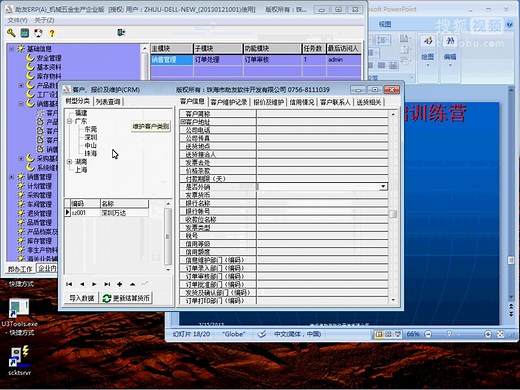
Task: Switch to 送货相关 tab
Action: pyautogui.click(x=369, y=102)
